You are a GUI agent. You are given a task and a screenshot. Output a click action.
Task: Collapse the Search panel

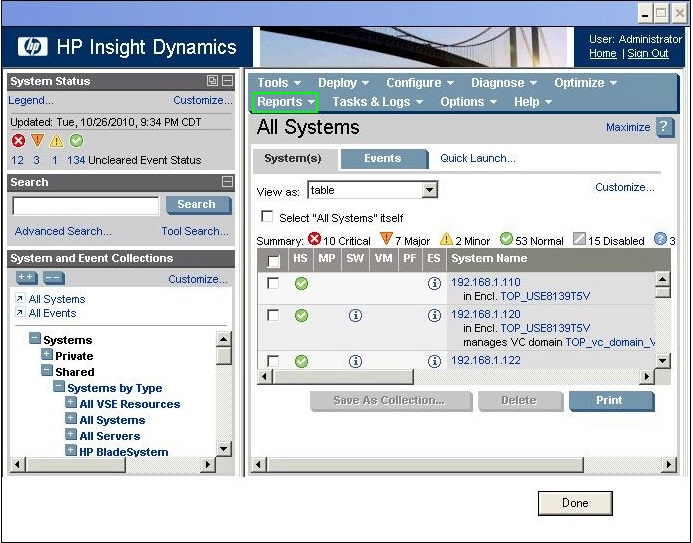pos(227,182)
